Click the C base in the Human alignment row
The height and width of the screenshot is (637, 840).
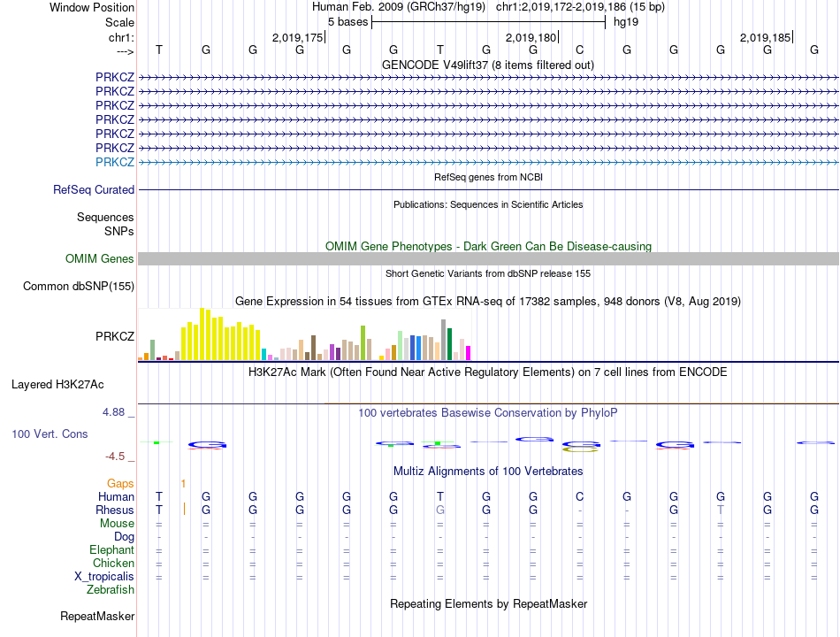[x=580, y=496]
